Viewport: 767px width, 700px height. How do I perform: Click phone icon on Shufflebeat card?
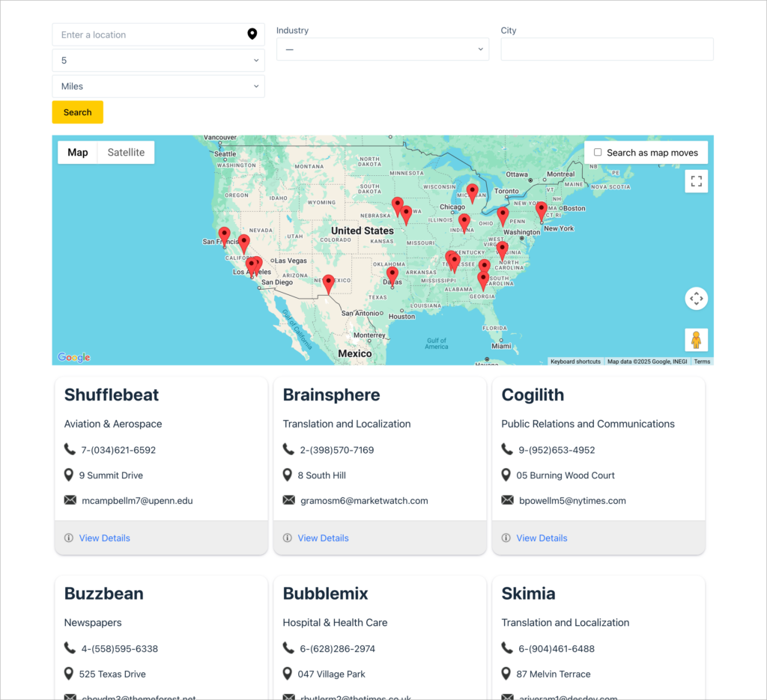(70, 448)
